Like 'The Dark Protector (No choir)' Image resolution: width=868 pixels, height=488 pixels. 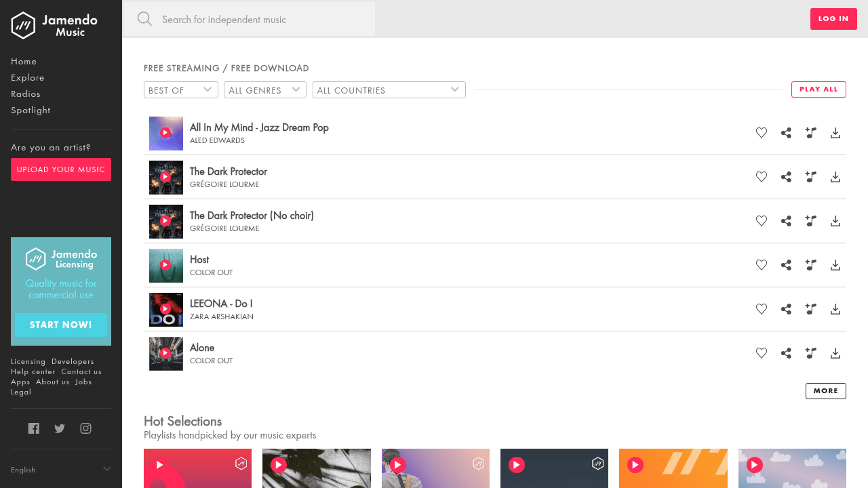[762, 221]
